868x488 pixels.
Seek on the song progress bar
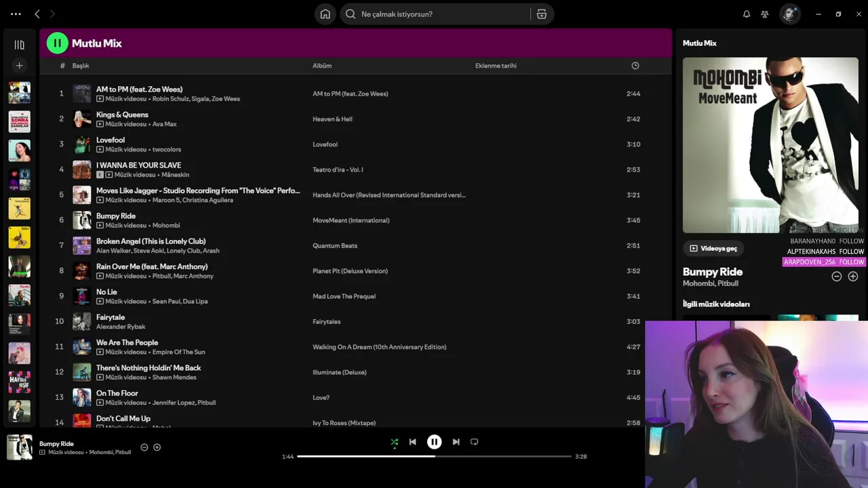(434, 456)
